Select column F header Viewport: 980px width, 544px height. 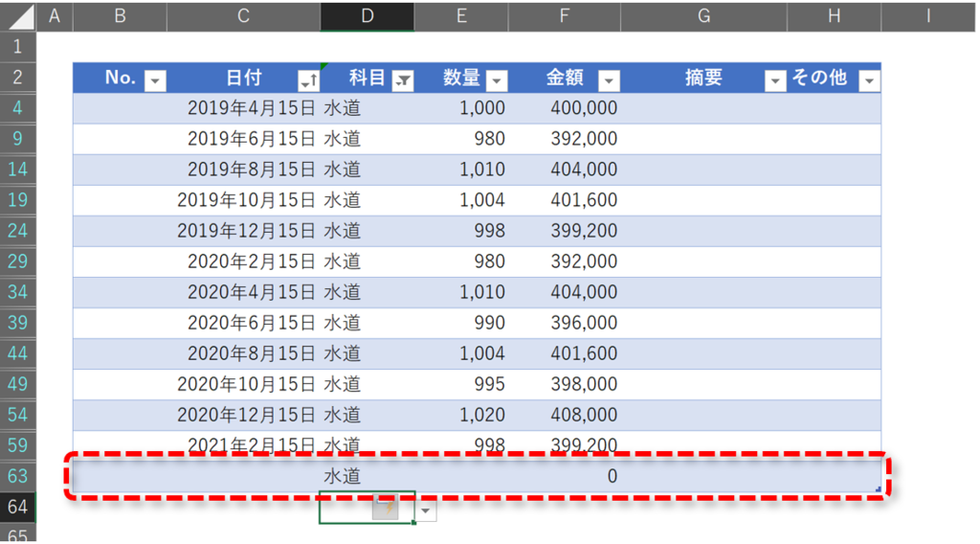click(565, 16)
